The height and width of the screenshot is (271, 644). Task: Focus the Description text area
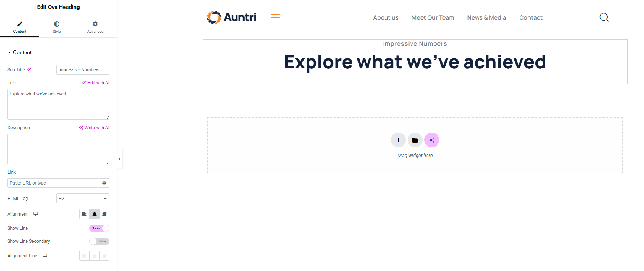tap(58, 149)
